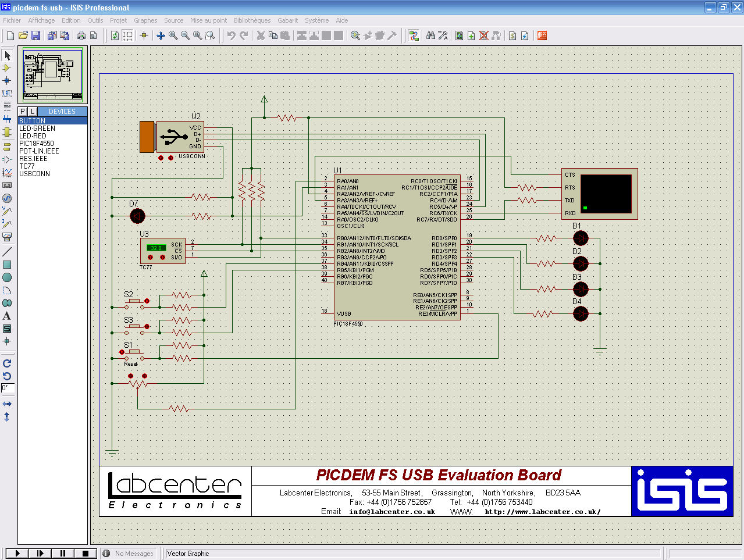Image resolution: width=744 pixels, height=560 pixels.
Task: Pan the view with the centre icon
Action: click(161, 35)
